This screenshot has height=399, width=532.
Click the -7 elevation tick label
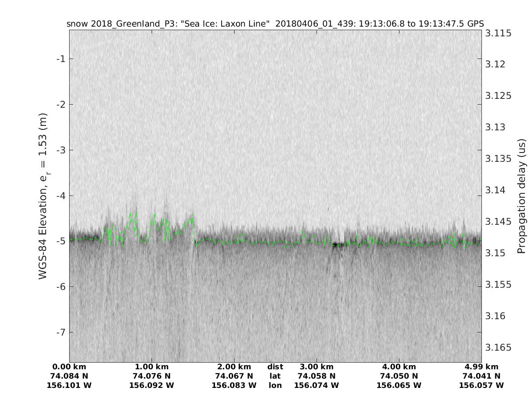click(60, 332)
